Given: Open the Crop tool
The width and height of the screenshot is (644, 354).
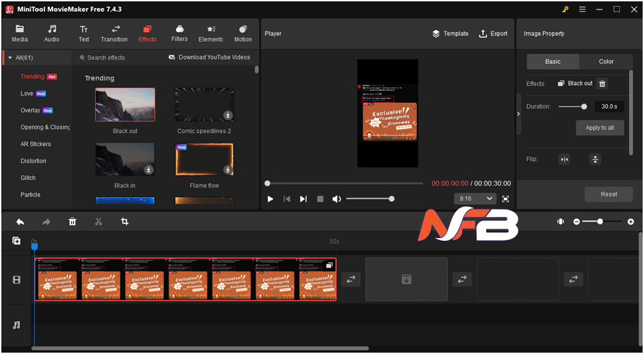Looking at the screenshot, I should point(124,222).
